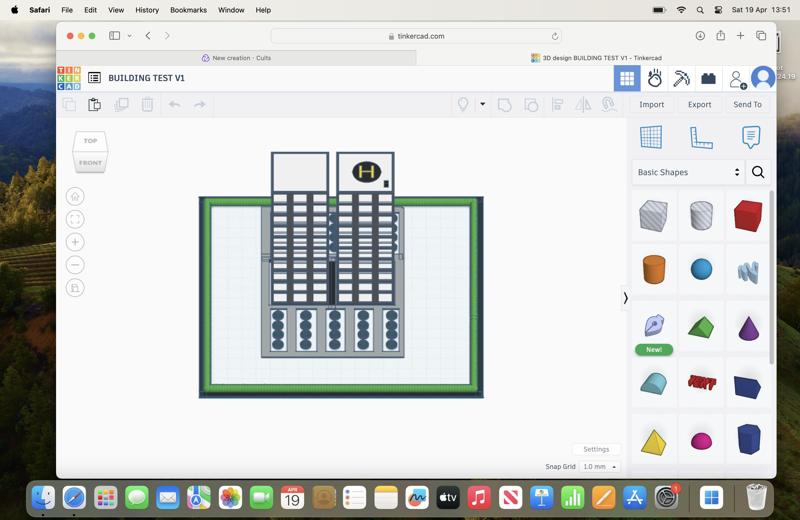The height and width of the screenshot is (520, 800).
Task: Open the View menu in the menu bar
Action: coord(116,10)
